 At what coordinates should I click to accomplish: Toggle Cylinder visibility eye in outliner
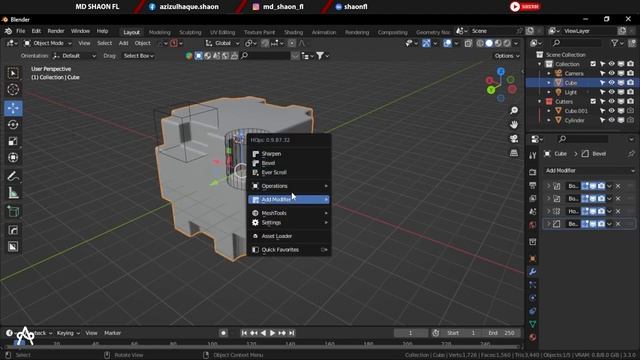point(611,120)
